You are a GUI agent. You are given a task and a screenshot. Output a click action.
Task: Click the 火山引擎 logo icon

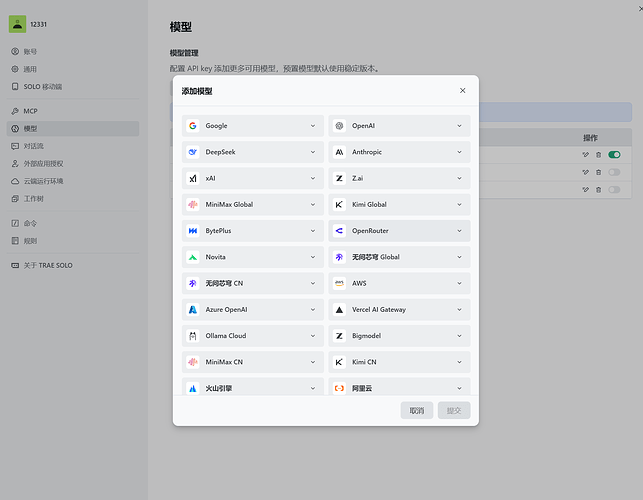[x=193, y=388]
